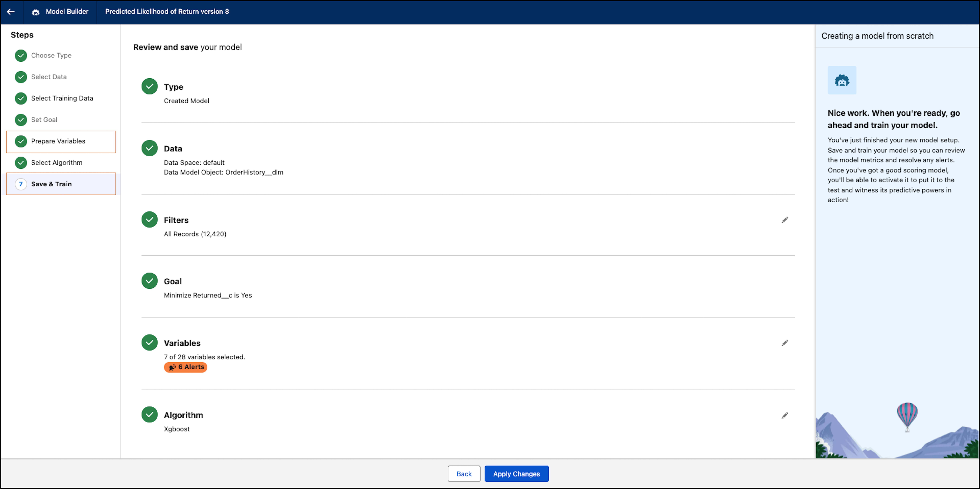Click the back arrow in the header

point(11,12)
